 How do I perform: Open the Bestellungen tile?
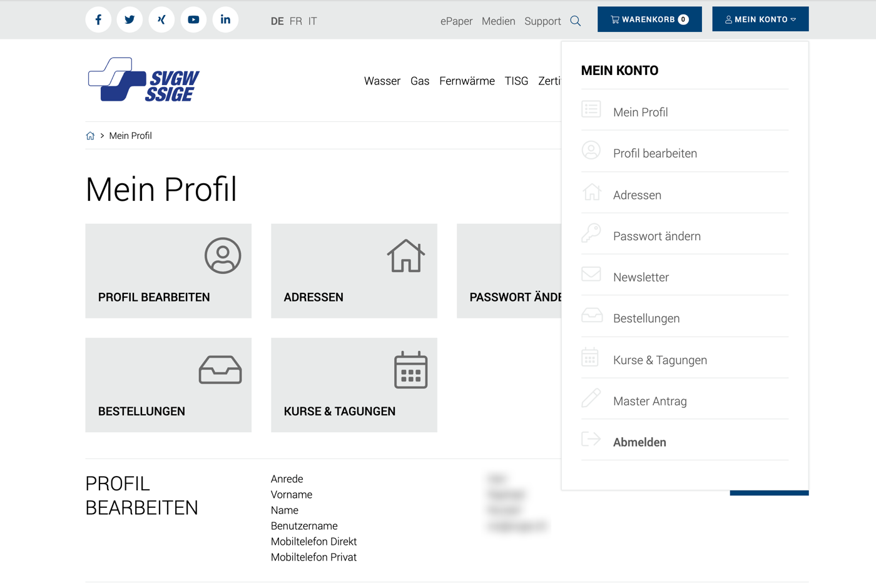tap(168, 385)
